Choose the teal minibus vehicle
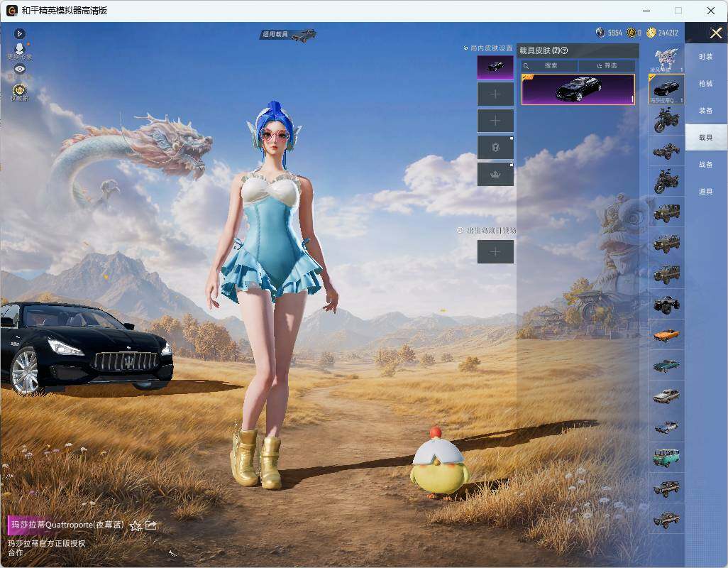 pos(666,457)
